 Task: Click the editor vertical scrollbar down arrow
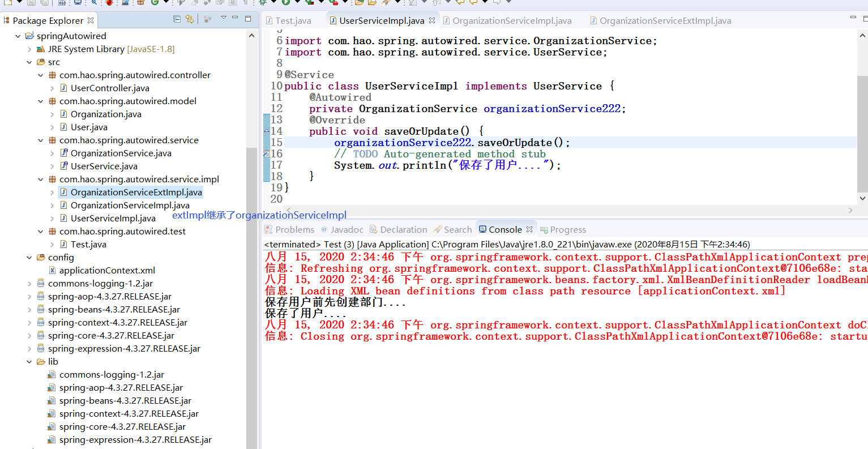[862, 198]
